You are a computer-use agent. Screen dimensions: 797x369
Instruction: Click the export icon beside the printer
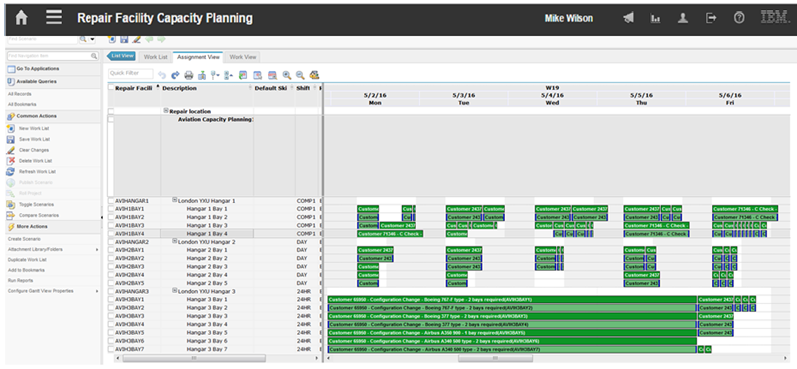point(202,75)
